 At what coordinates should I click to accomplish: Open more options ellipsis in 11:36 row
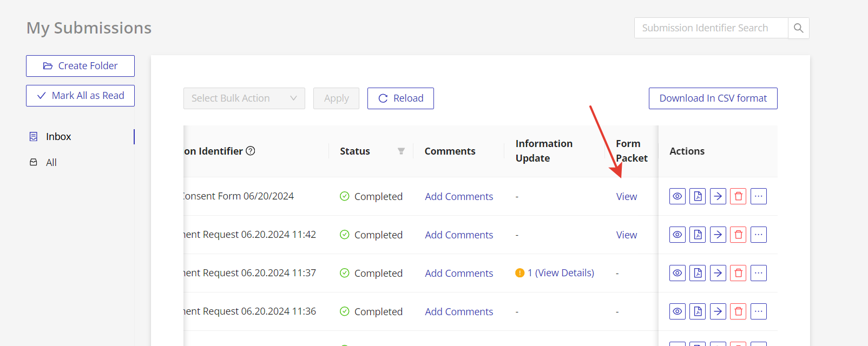(x=759, y=311)
